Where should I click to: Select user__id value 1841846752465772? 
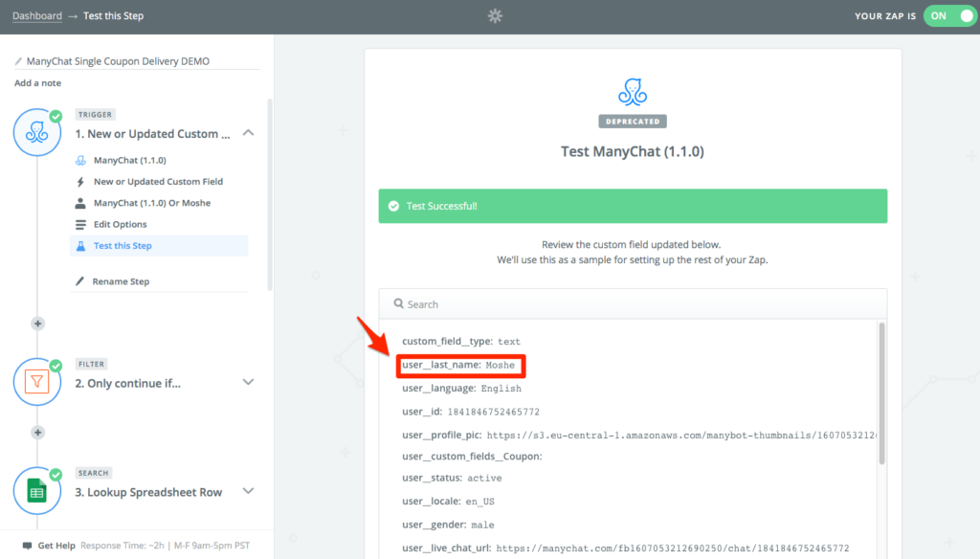(x=493, y=412)
